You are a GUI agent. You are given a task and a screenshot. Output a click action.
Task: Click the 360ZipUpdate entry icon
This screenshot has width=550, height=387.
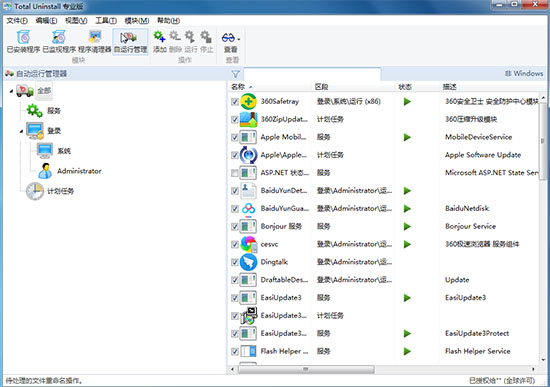[x=248, y=119]
